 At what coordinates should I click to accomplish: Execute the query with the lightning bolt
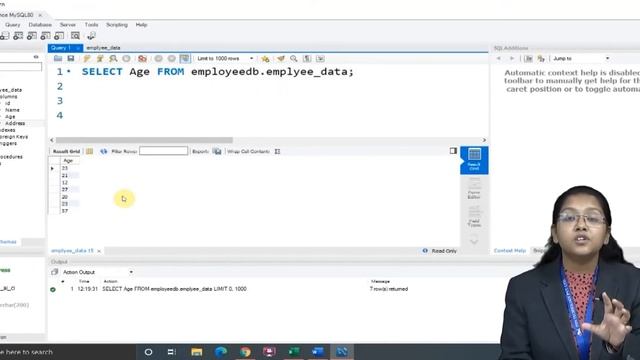[87, 59]
